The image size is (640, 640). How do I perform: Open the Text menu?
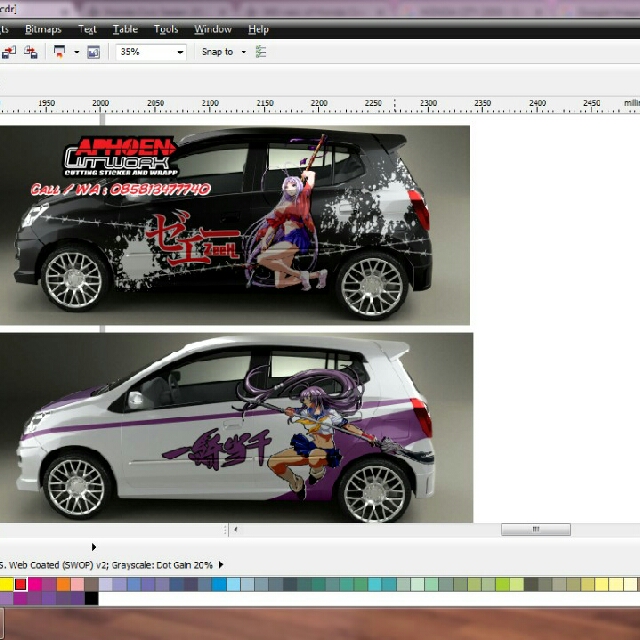[x=87, y=30]
